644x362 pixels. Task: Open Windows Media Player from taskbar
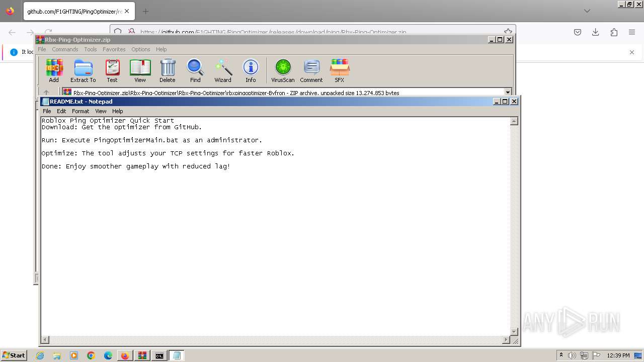pos(74,355)
